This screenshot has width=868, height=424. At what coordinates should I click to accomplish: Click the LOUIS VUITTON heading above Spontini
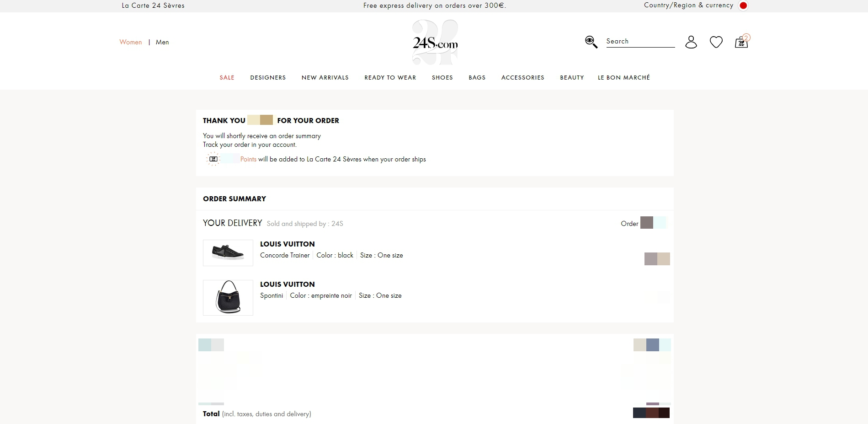(288, 284)
